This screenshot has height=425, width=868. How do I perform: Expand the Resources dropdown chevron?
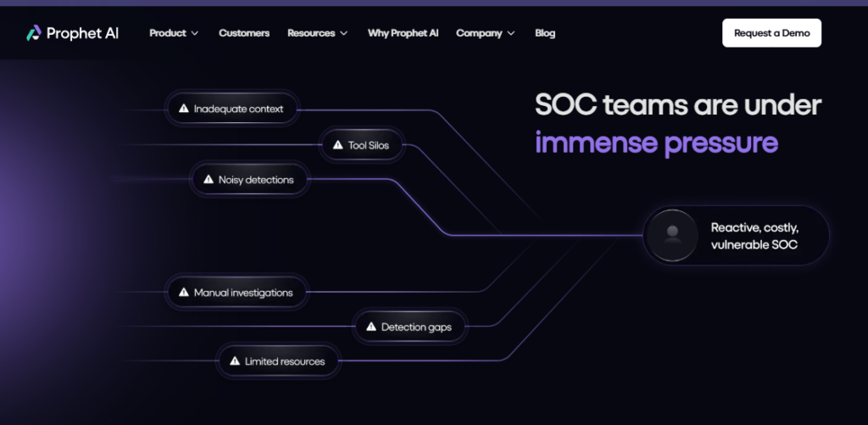point(344,33)
